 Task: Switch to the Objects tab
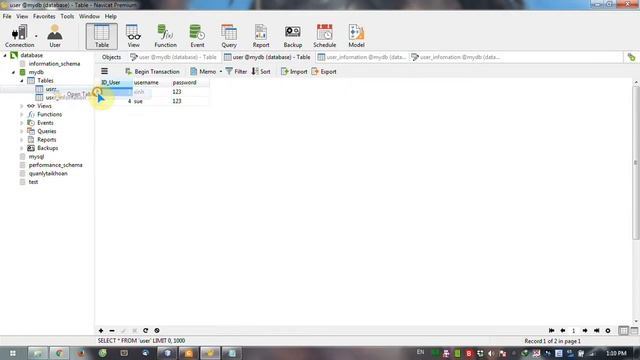pos(111,57)
